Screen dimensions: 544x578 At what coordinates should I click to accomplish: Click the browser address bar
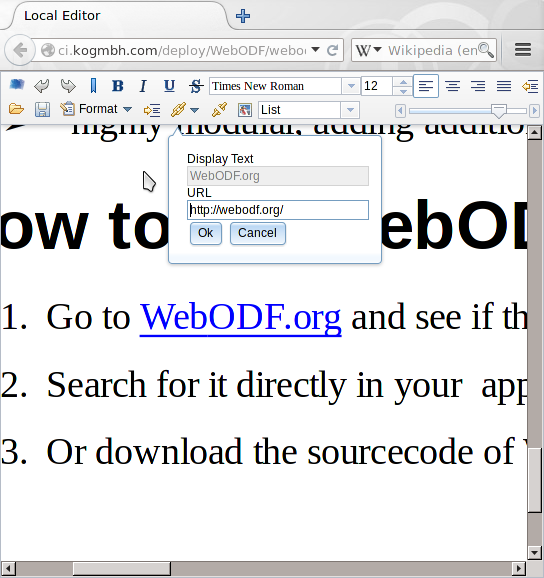coord(182,50)
